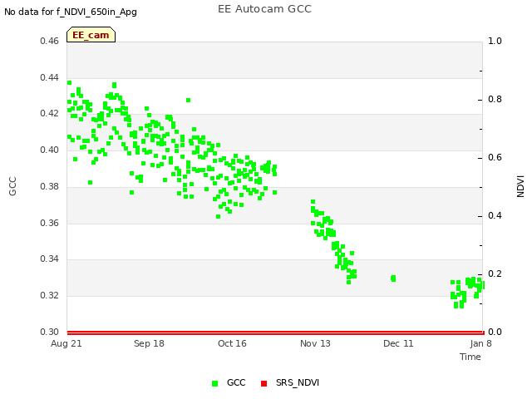This screenshot has width=532, height=399.
Task: Click the Nov 13 x-axis label
Action: [x=315, y=343]
